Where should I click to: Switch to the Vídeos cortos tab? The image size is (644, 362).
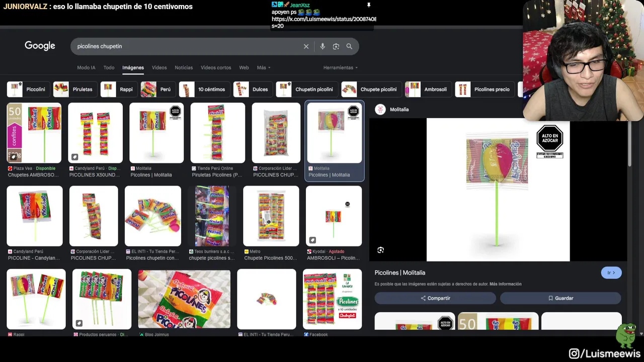pyautogui.click(x=216, y=67)
